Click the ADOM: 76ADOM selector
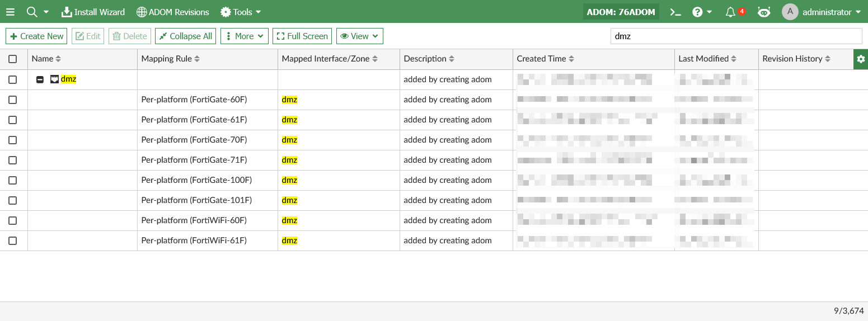The width and height of the screenshot is (868, 321). tap(621, 12)
